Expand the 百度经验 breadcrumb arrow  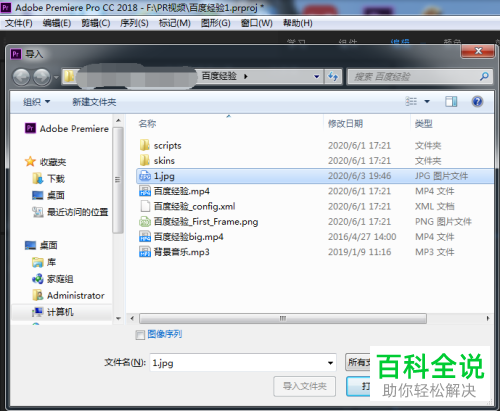246,77
